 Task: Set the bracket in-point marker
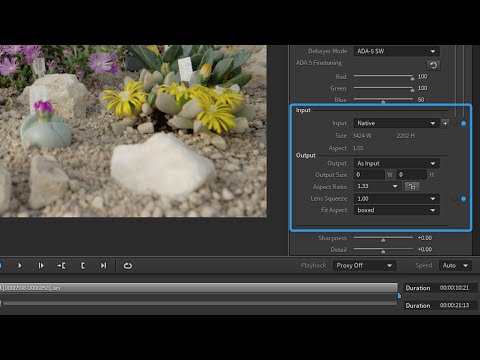pos(83,266)
